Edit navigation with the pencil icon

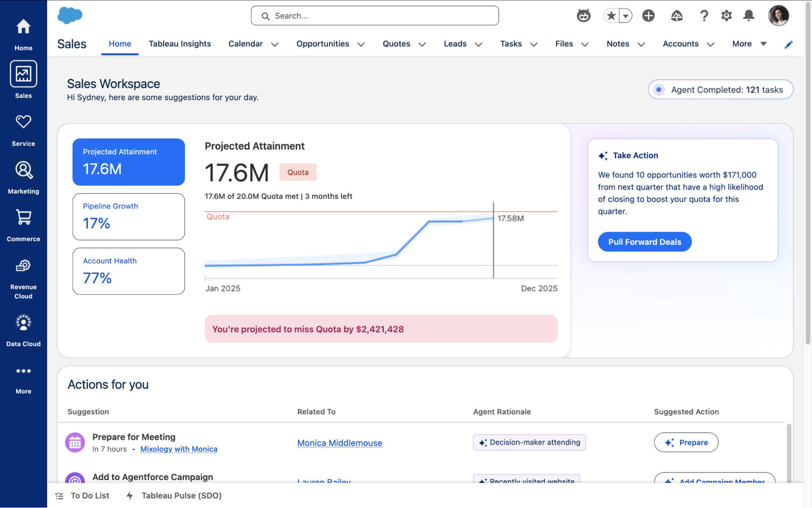(788, 44)
